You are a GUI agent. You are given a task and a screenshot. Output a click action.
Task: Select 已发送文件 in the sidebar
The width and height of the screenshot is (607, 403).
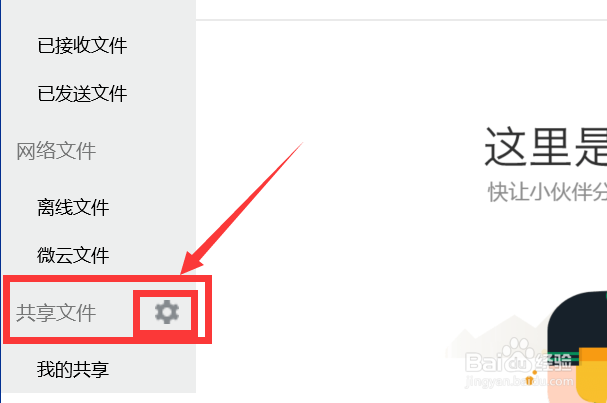[82, 94]
